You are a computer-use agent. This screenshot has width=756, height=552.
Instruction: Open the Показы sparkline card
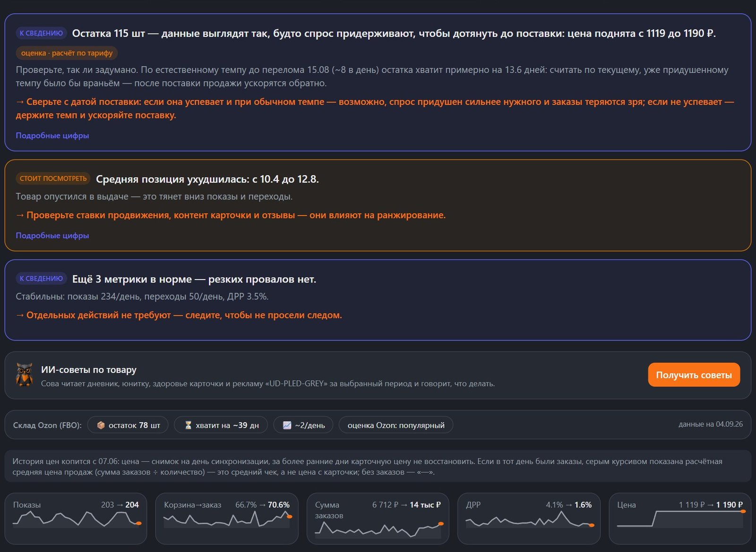76,518
